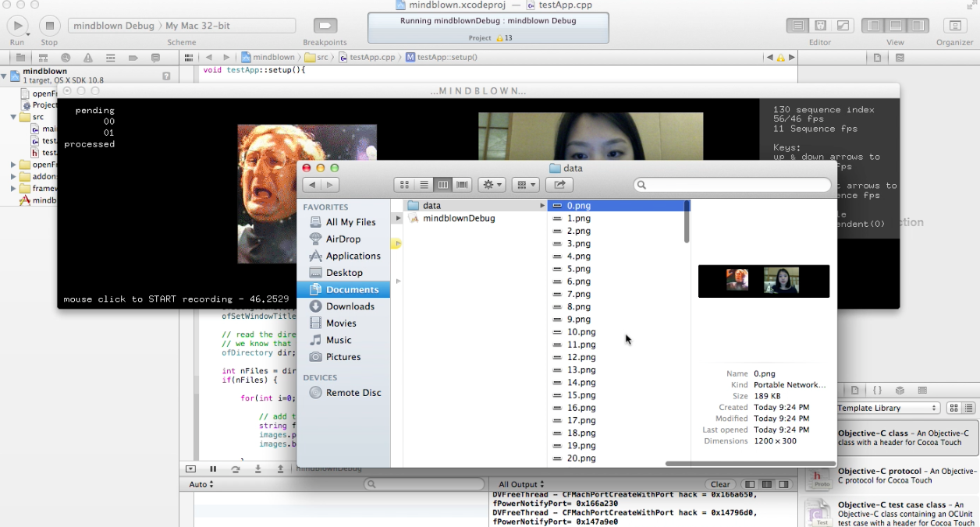980x527 pixels.
Task: Click the Xcode Run button
Action: pos(17,26)
